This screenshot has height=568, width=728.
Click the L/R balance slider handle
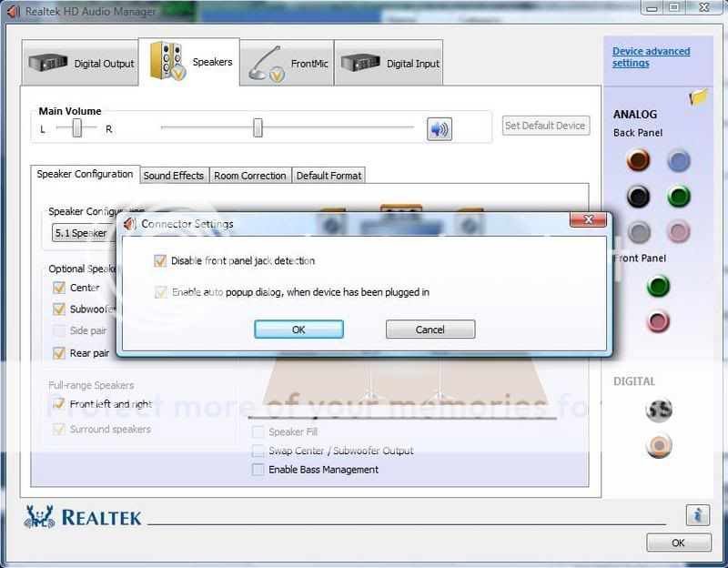(x=77, y=127)
